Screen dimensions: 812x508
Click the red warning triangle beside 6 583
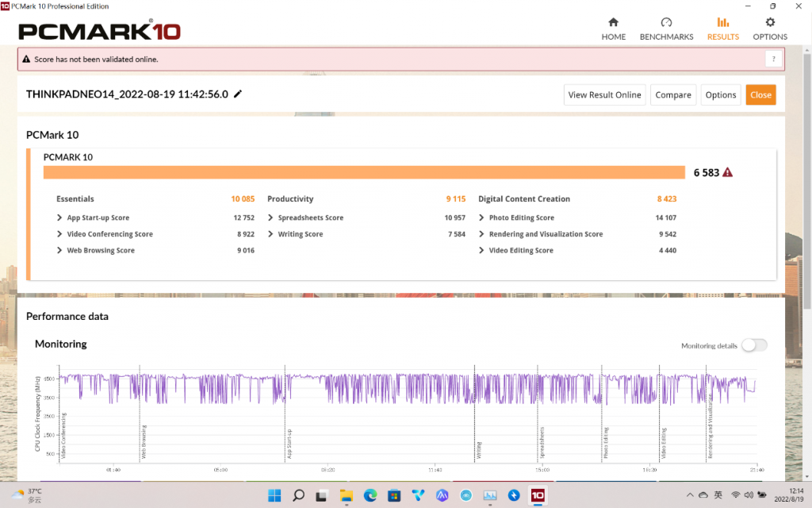coord(728,172)
